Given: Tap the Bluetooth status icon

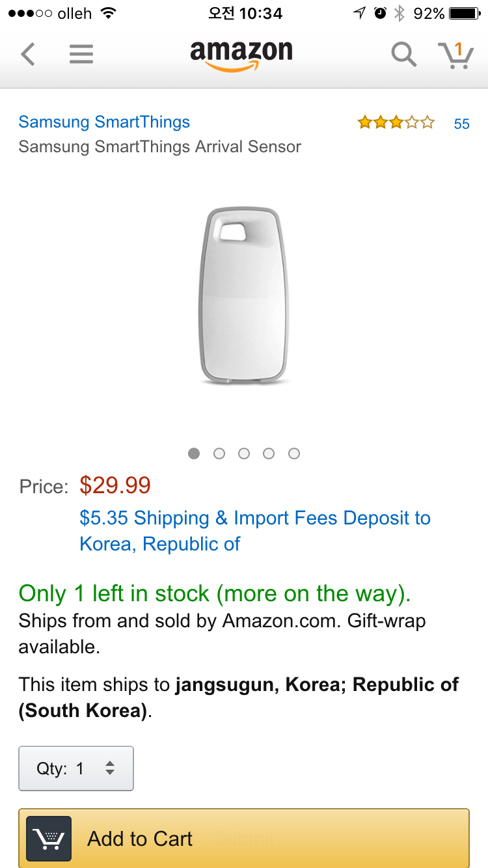Looking at the screenshot, I should click(400, 13).
